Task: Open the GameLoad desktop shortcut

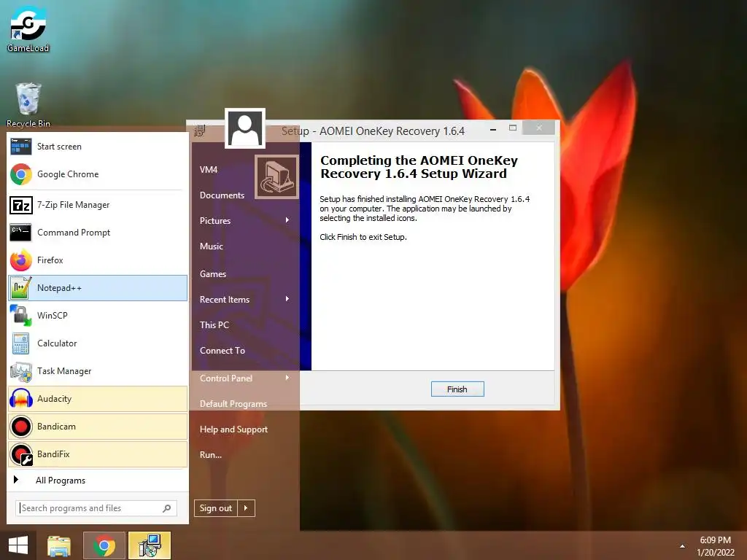Action: (x=28, y=28)
